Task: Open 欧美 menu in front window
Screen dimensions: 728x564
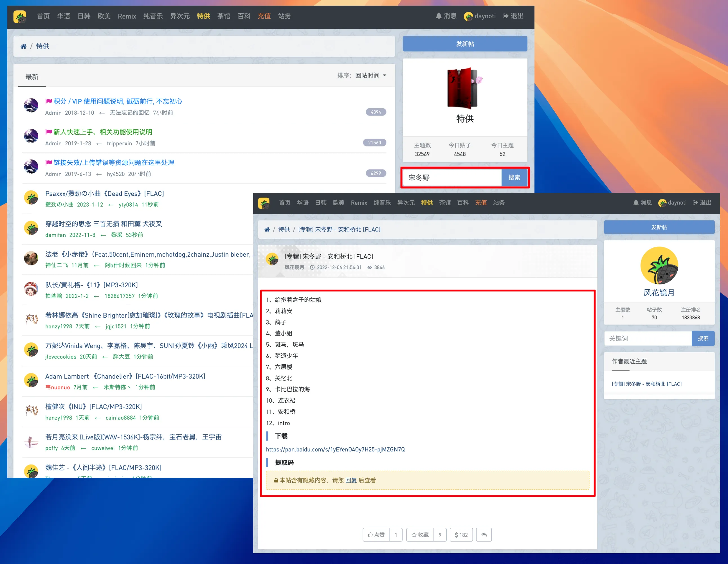Action: 338,202
